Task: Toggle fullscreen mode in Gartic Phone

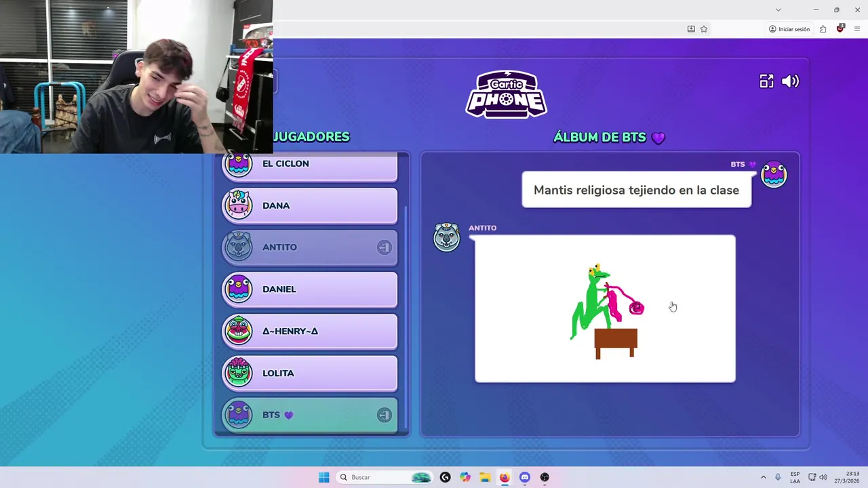Action: pyautogui.click(x=766, y=81)
